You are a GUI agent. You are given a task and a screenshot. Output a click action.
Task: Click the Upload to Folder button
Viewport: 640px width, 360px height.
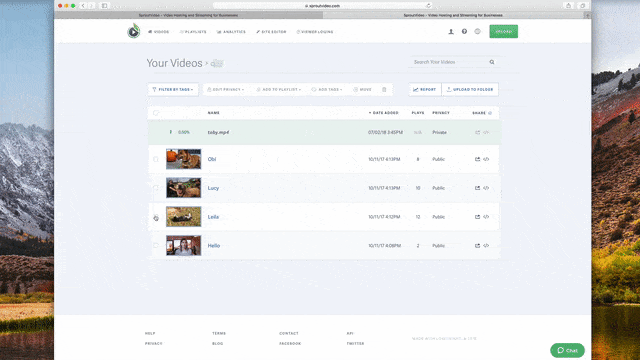point(470,89)
